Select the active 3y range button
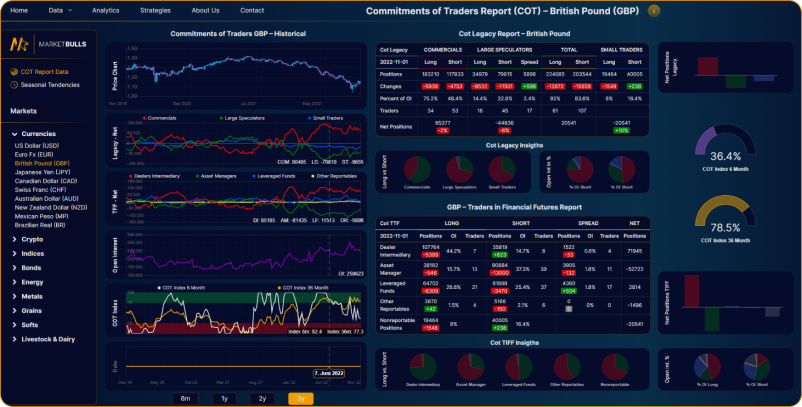802x407 pixels. [x=301, y=398]
